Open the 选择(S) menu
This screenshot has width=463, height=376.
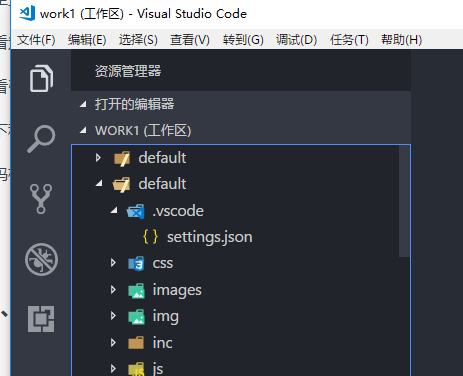pyautogui.click(x=138, y=40)
